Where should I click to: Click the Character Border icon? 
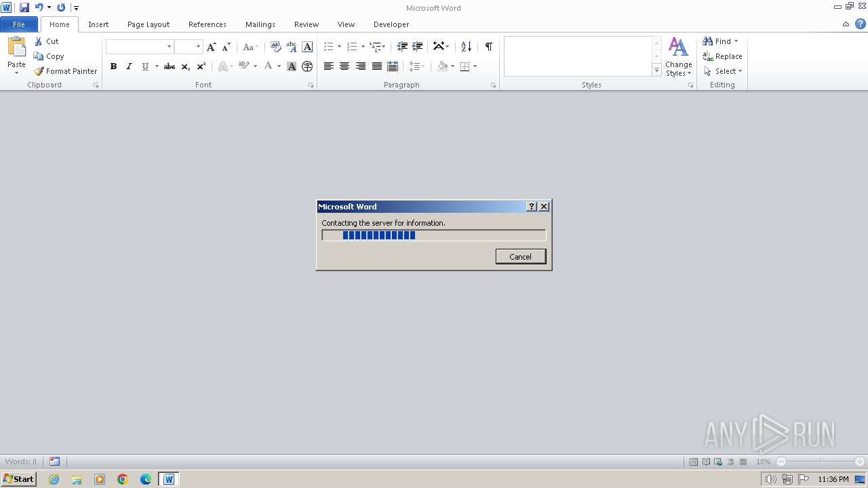click(x=307, y=47)
